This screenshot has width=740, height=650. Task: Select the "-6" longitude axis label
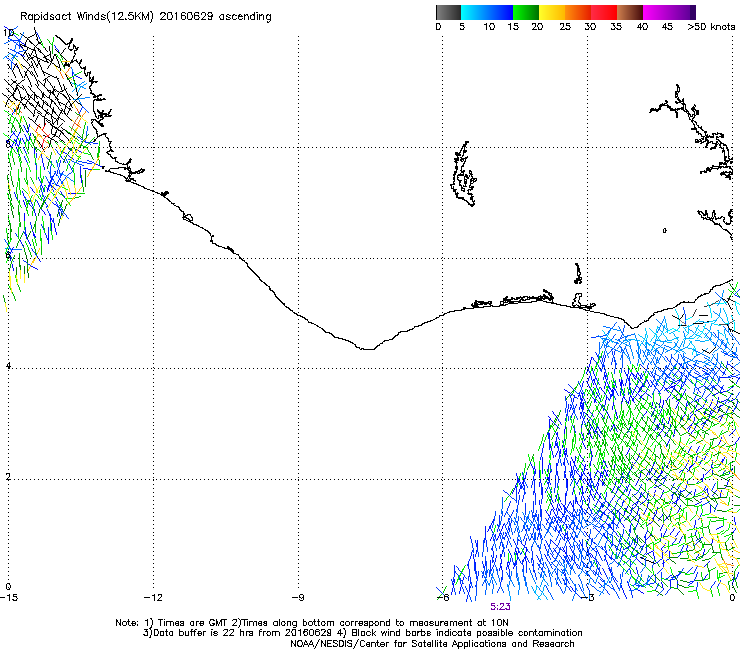(443, 598)
